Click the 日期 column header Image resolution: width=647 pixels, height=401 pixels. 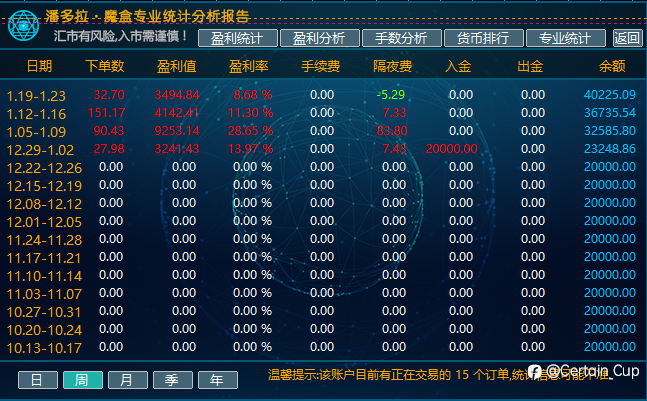[40, 66]
